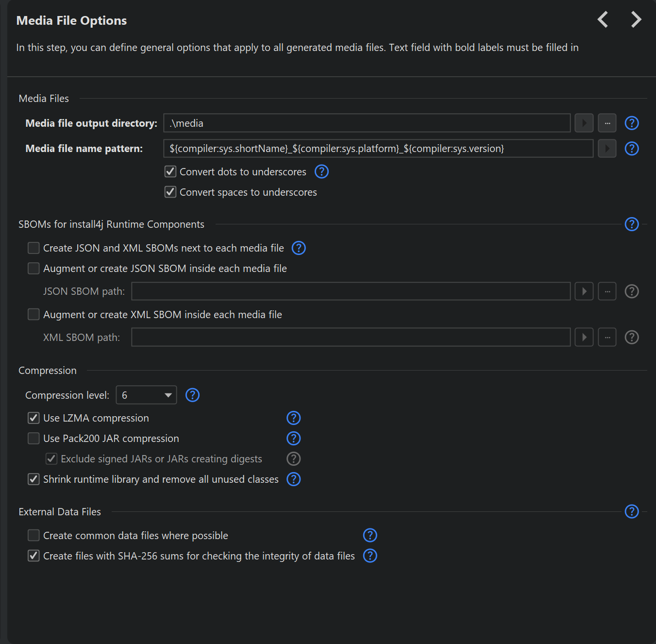Enable Create common data files where possible
Viewport: 656px width, 644px height.
pos(34,535)
